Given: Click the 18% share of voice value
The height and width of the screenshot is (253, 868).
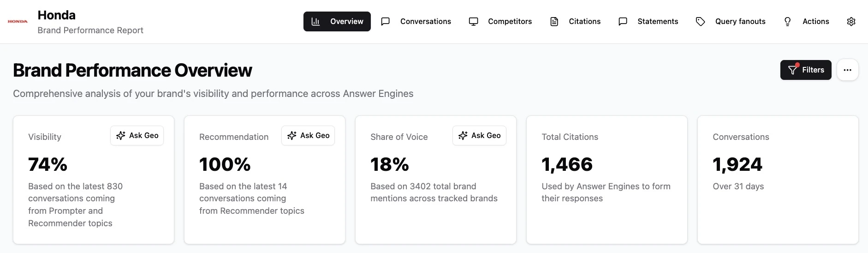Looking at the screenshot, I should 390,164.
